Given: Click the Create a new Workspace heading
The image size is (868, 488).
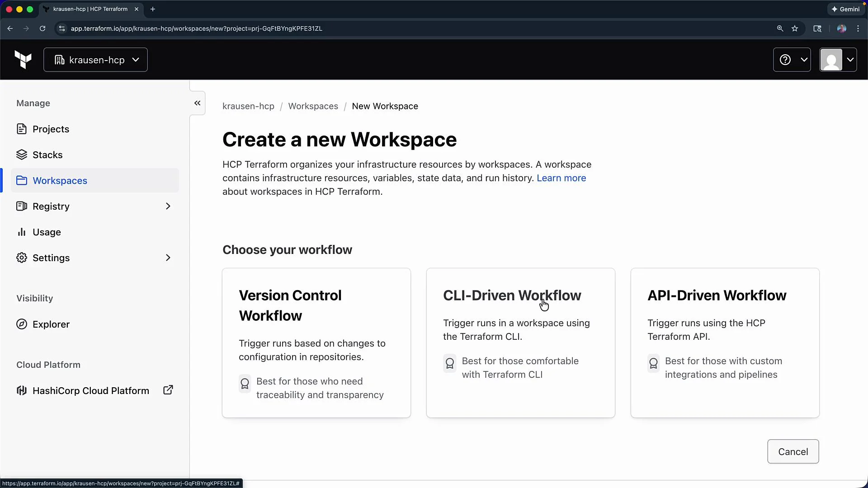Looking at the screenshot, I should 340,140.
